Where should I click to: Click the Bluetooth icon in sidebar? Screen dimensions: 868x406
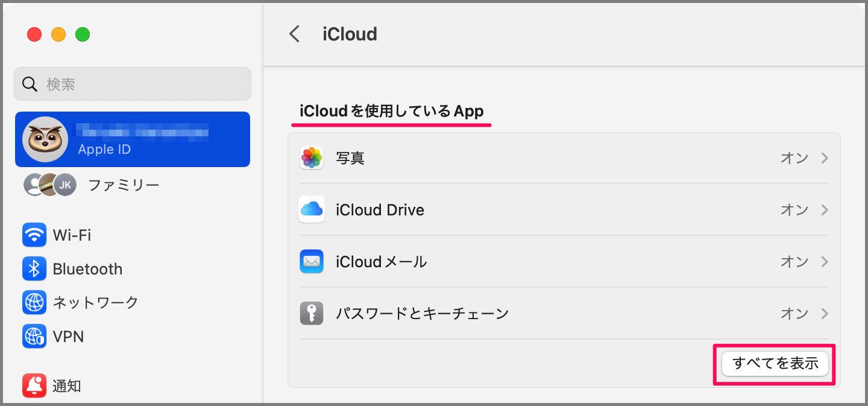pyautogui.click(x=34, y=268)
